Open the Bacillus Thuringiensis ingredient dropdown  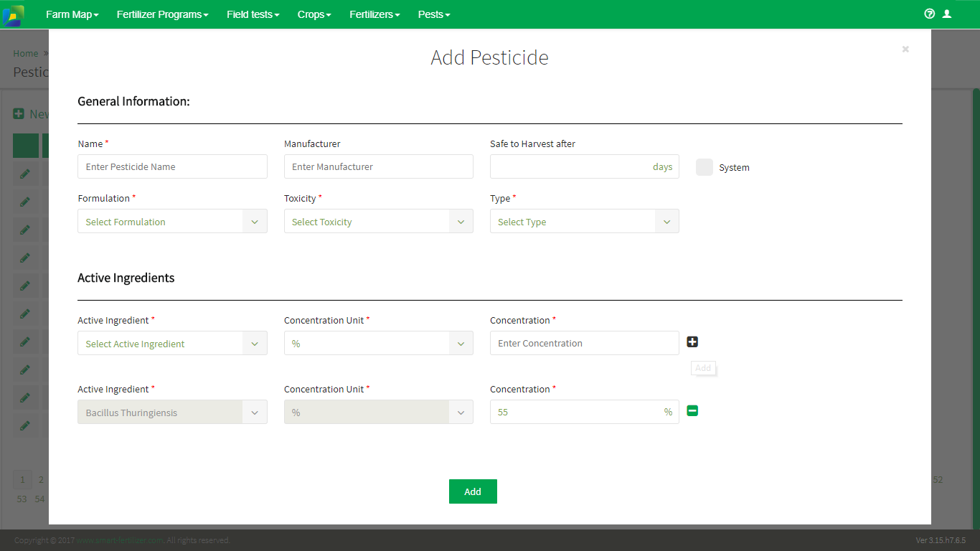coord(172,413)
